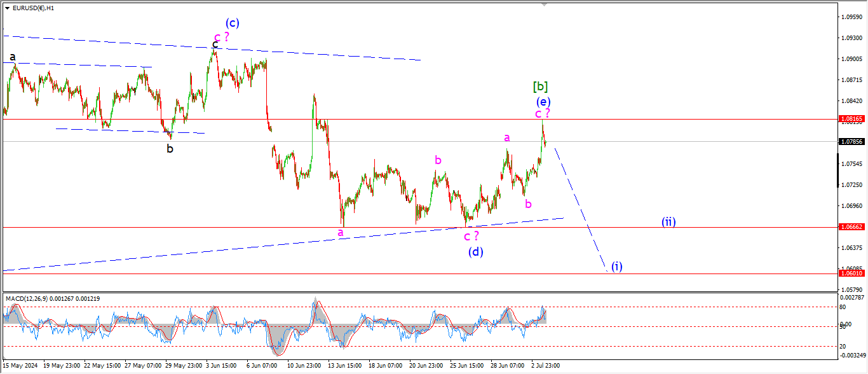Click the blue (i) wave target label
868x374 pixels.
(616, 266)
